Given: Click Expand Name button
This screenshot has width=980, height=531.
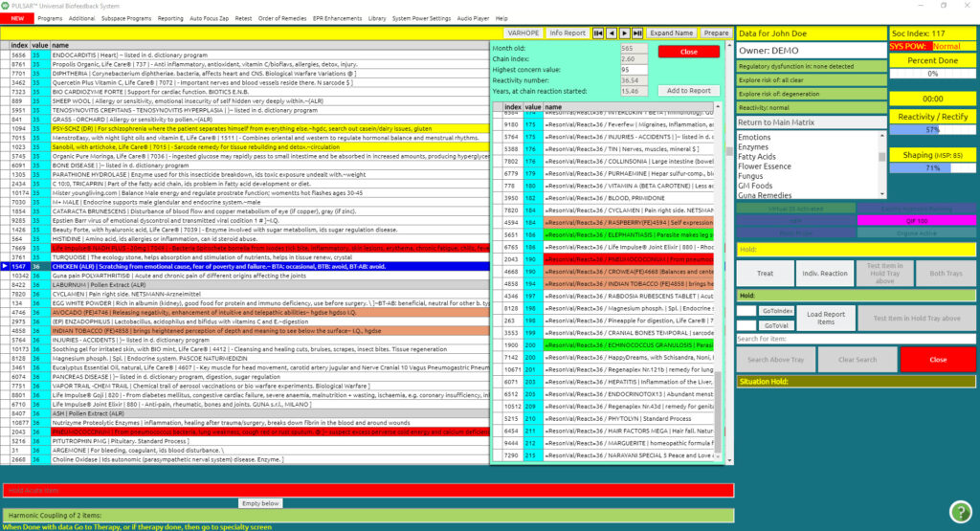Looking at the screenshot, I should click(x=671, y=33).
